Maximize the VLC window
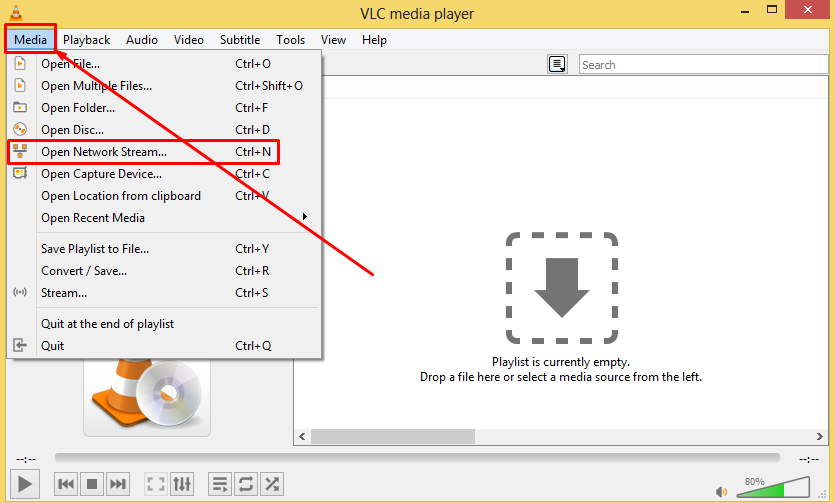The width and height of the screenshot is (835, 503). 772,10
